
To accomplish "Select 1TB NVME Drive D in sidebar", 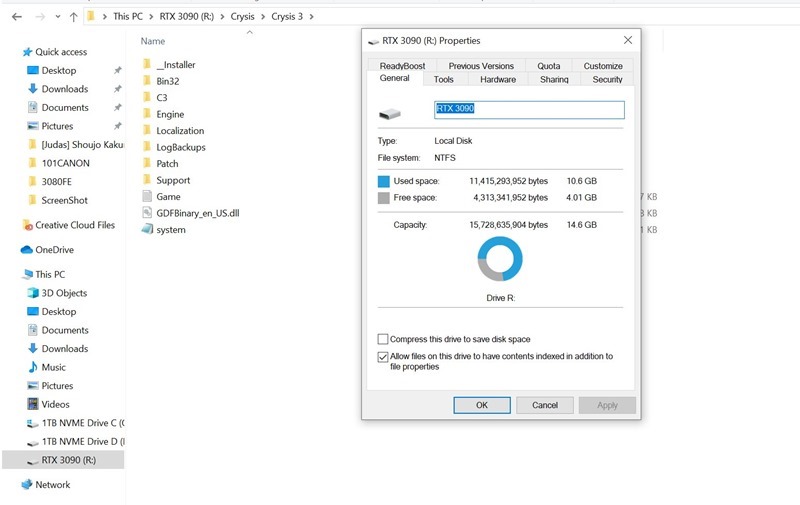I will [76, 441].
